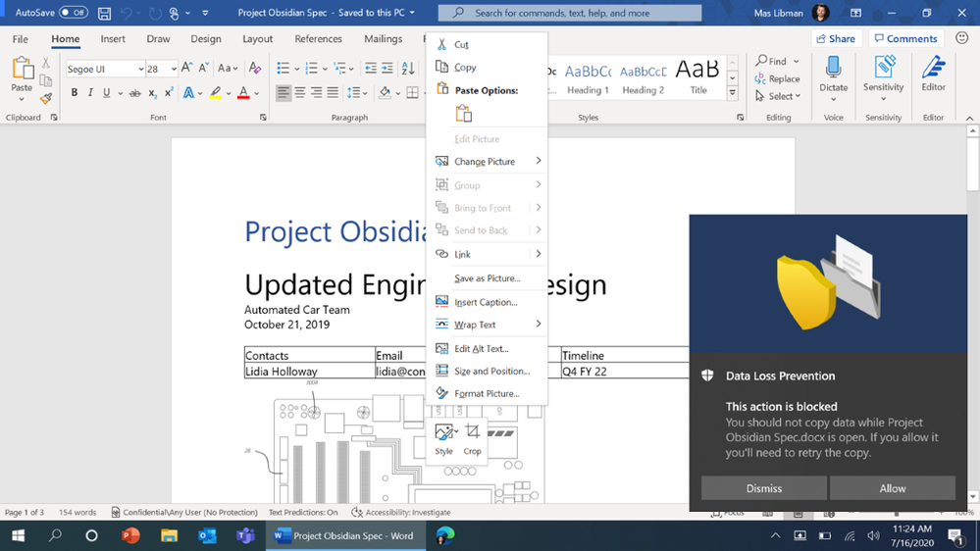Click the Shading paint bucket icon

(385, 93)
